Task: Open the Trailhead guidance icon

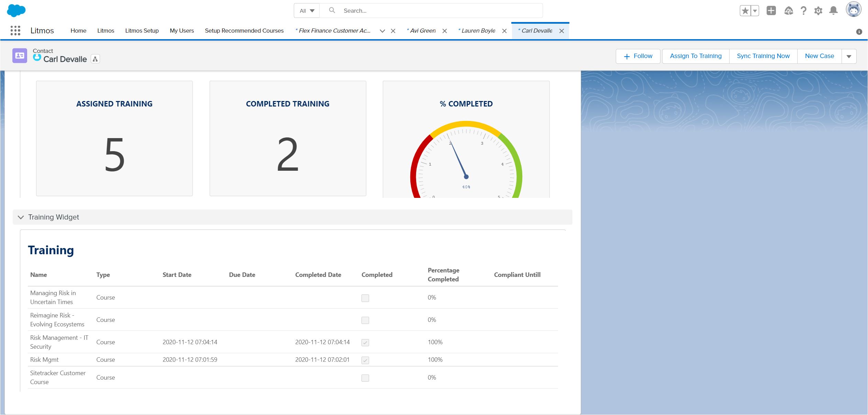Action: click(x=789, y=11)
